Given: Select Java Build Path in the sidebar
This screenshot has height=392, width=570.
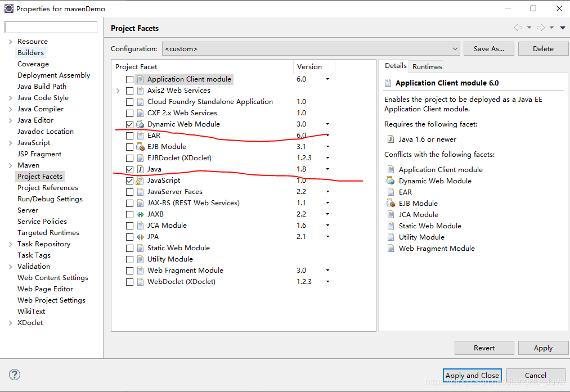Looking at the screenshot, I should pos(42,87).
